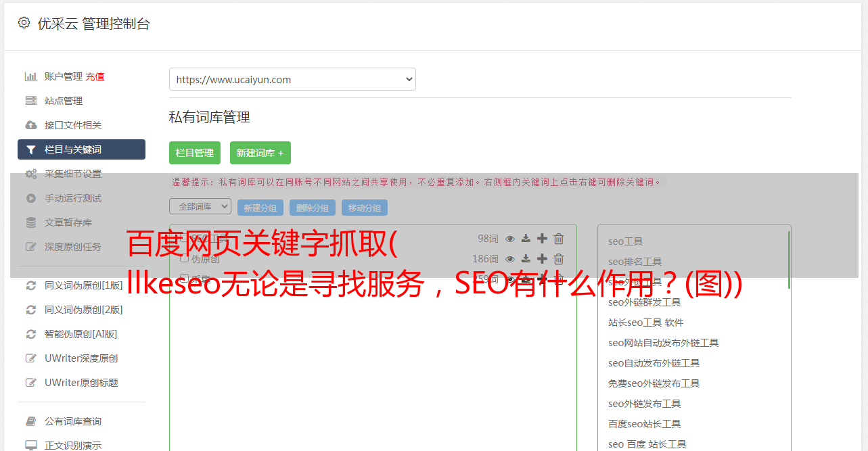The height and width of the screenshot is (451, 868).
Task: Delete the 98词 library with trash icon
Action: tap(559, 239)
